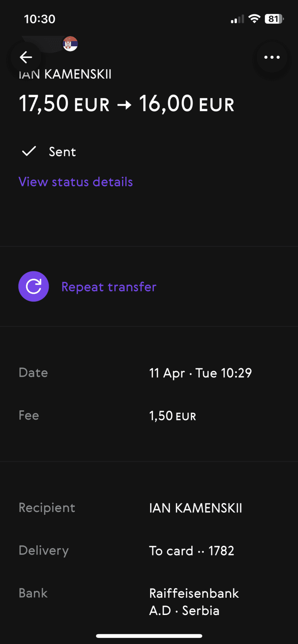
Task: Tap the arrow between the EUR amounts
Action: click(124, 105)
